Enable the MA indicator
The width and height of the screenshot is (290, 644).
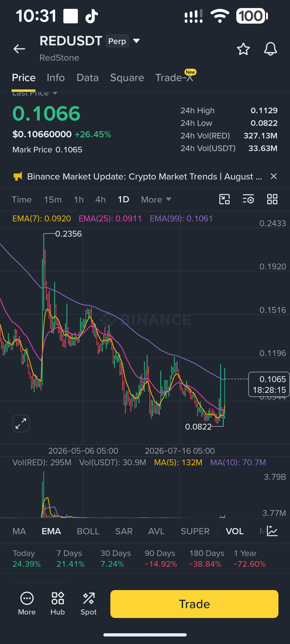19,531
